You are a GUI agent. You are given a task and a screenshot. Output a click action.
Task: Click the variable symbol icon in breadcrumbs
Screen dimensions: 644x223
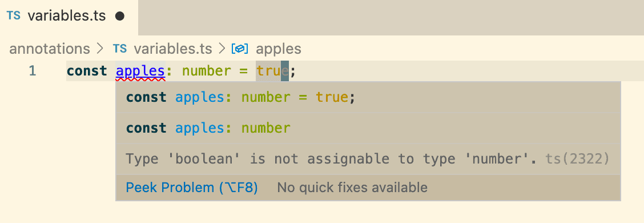(x=240, y=49)
